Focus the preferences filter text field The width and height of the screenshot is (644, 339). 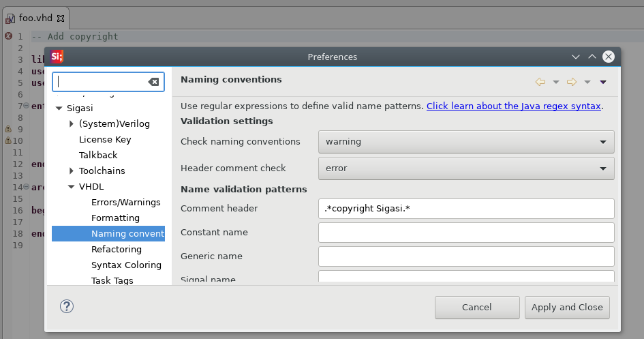point(101,82)
